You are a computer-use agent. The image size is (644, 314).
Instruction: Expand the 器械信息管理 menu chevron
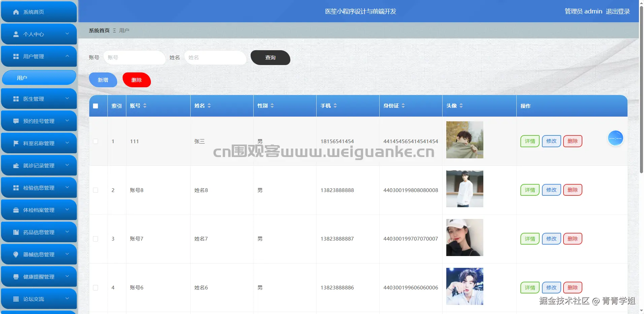[x=67, y=254]
